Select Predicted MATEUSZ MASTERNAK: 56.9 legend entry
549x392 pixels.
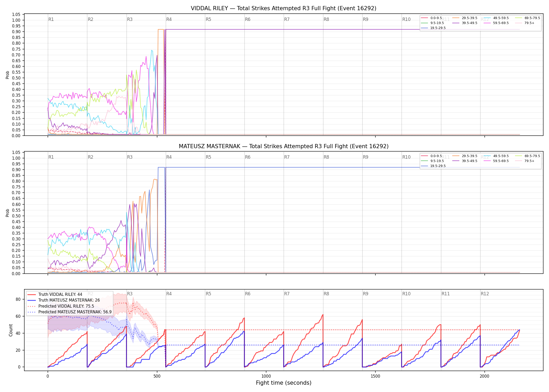pos(70,312)
